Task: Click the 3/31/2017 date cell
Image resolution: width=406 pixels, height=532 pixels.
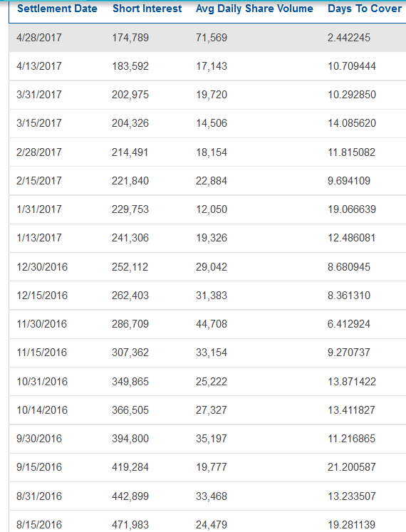Action: pos(39,94)
